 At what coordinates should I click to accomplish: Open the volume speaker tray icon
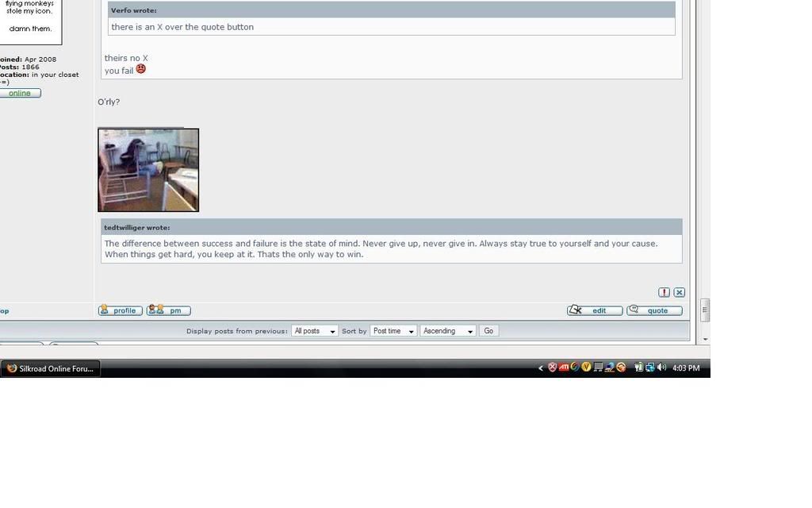[661, 368]
